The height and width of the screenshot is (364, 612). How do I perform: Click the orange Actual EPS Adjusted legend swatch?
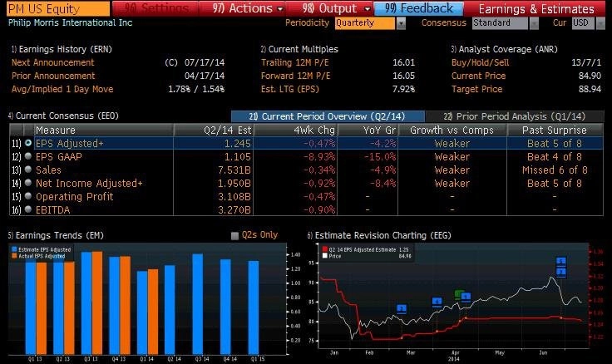click(14, 256)
